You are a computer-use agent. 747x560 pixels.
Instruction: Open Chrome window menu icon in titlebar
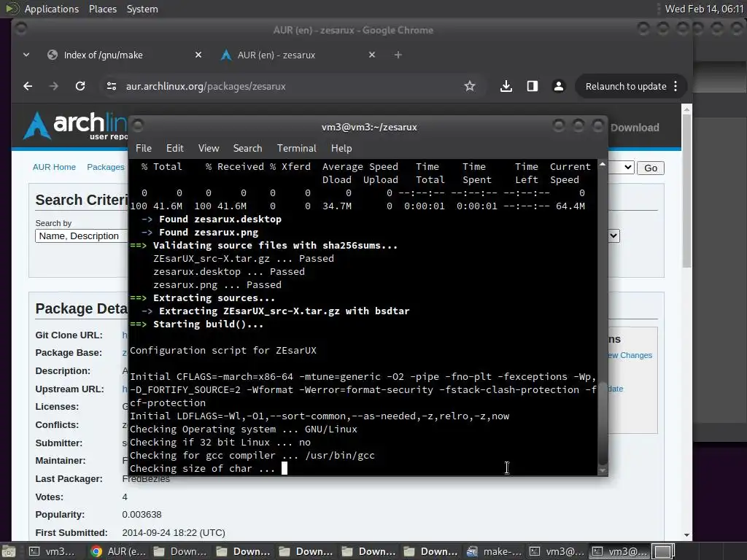coord(20,29)
